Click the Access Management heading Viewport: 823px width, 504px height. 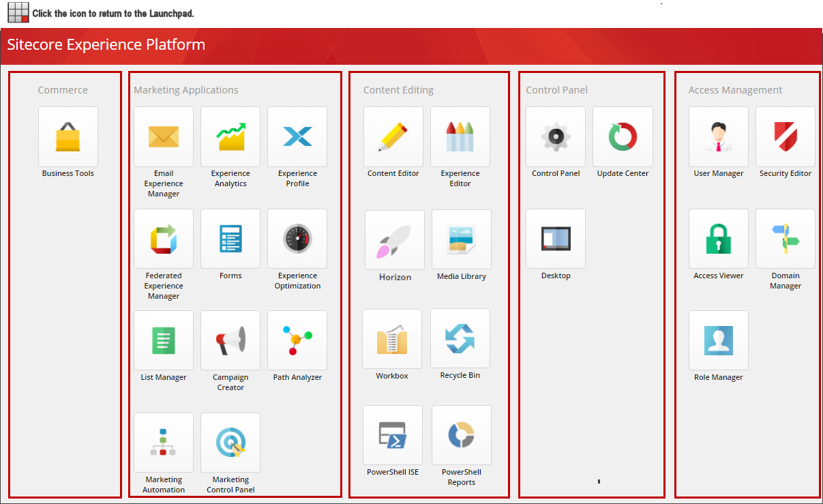tap(735, 90)
